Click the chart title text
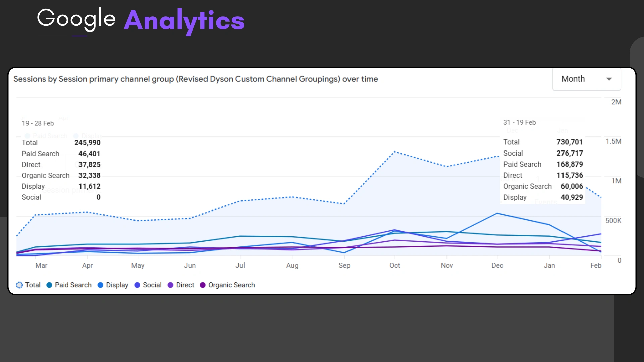This screenshot has height=362, width=644. [x=196, y=79]
